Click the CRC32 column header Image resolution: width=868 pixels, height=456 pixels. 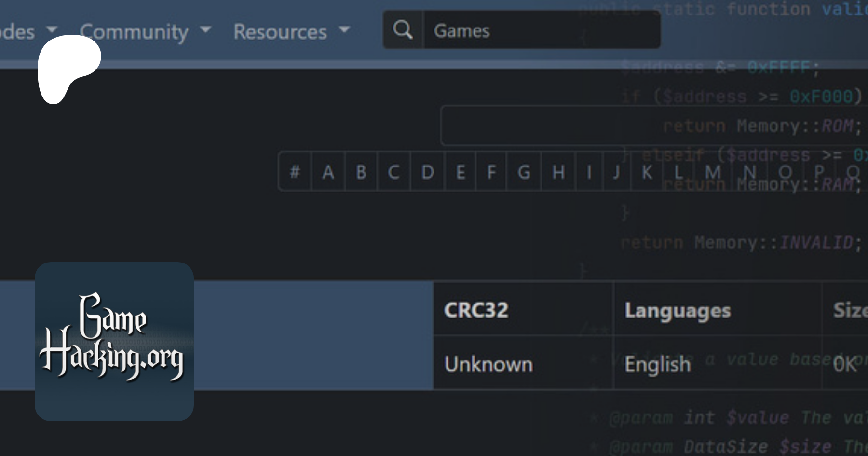pyautogui.click(x=476, y=310)
